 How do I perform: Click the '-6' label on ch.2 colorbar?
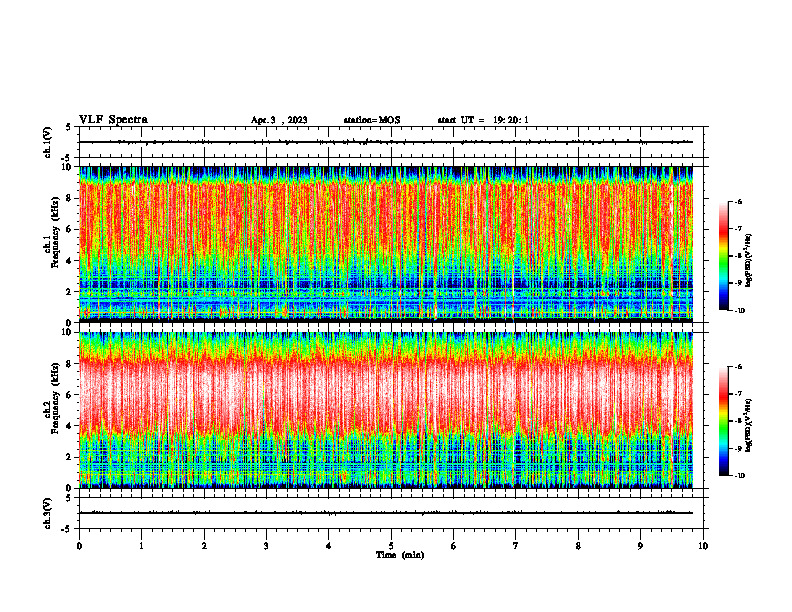738,367
